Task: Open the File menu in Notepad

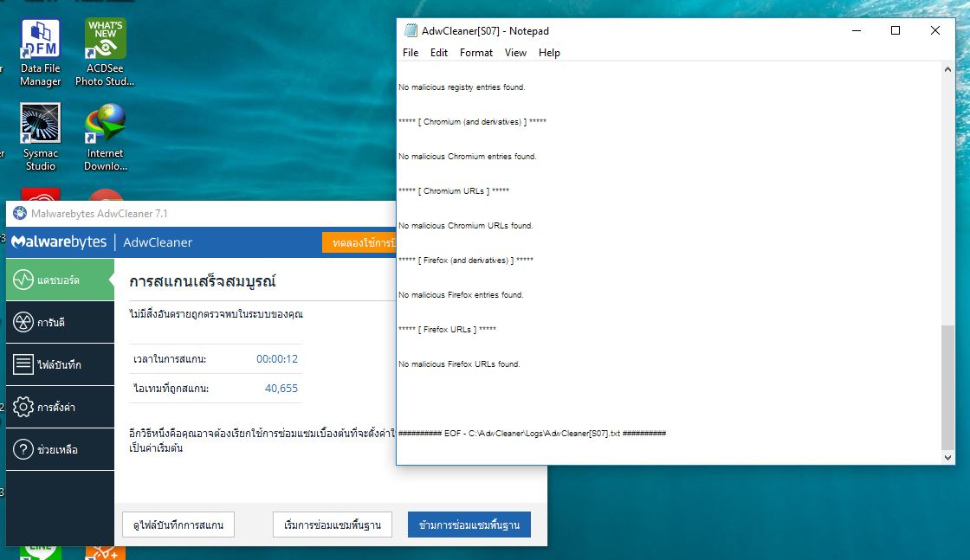Action: click(x=411, y=53)
